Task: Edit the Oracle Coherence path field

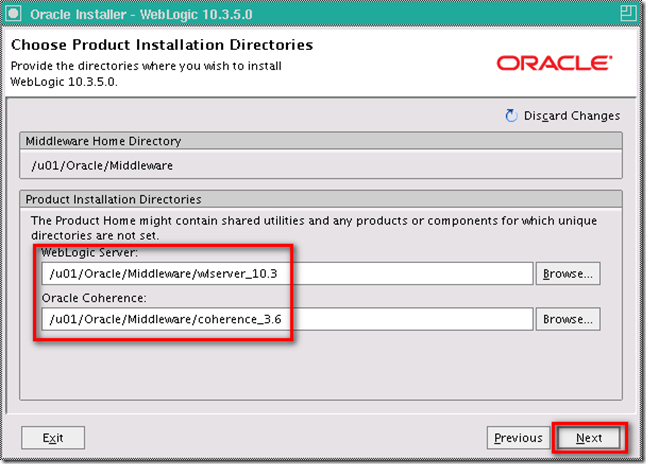Action: (287, 319)
